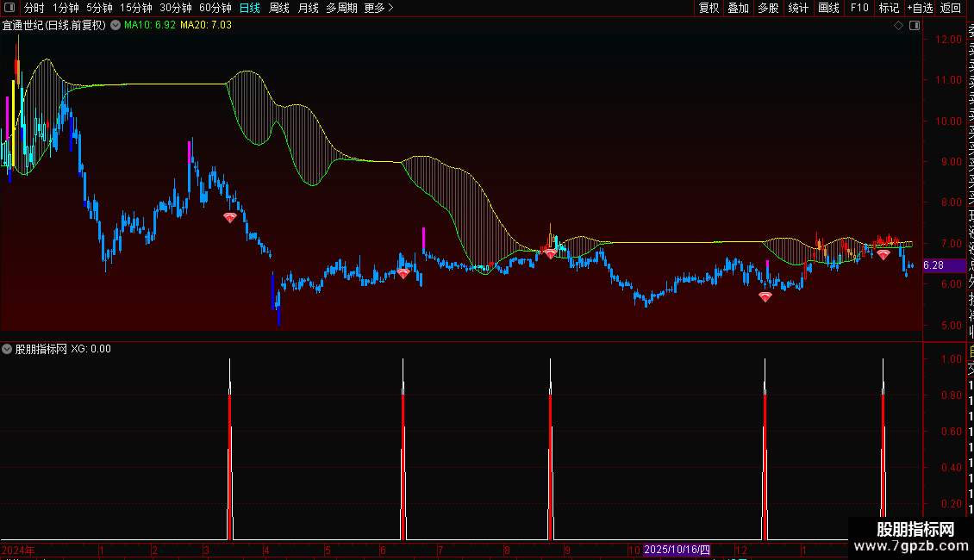The width and height of the screenshot is (974, 560).
Task: Click the red diamond signal near June
Action: coord(403,273)
